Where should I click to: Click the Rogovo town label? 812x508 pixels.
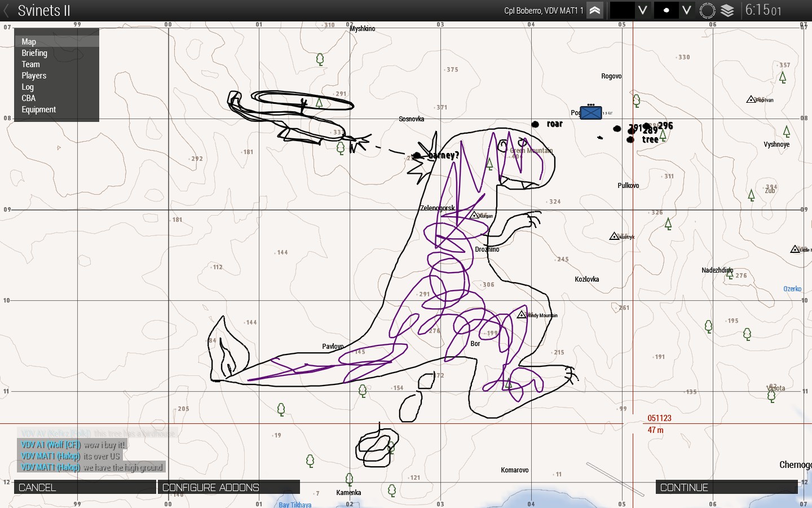[611, 76]
